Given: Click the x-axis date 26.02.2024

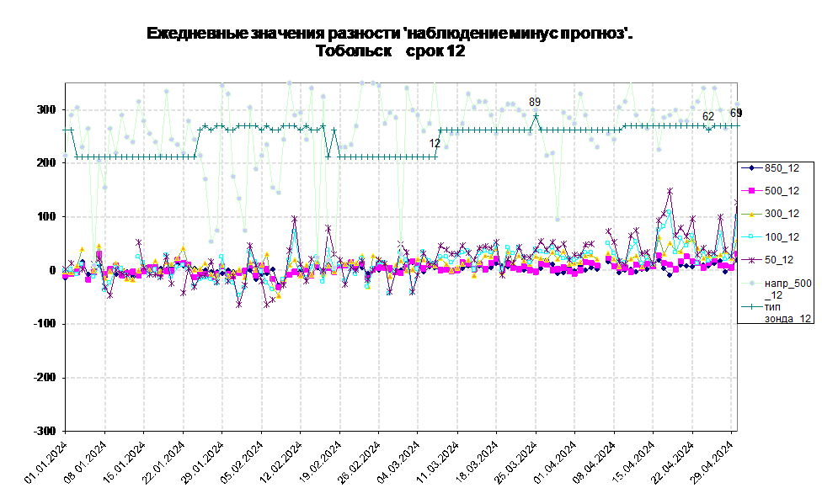Looking at the screenshot, I should [x=360, y=463].
